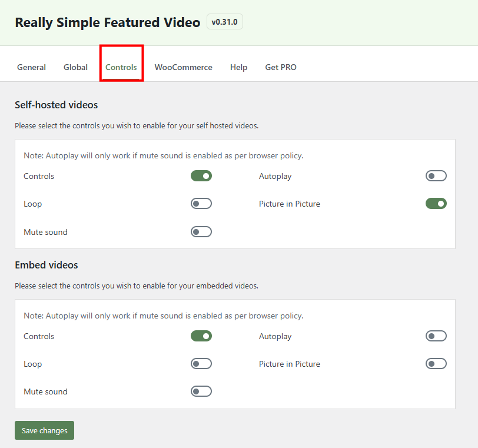Enable Picture in Picture for embed videos
The image size is (478, 448).
point(436,363)
